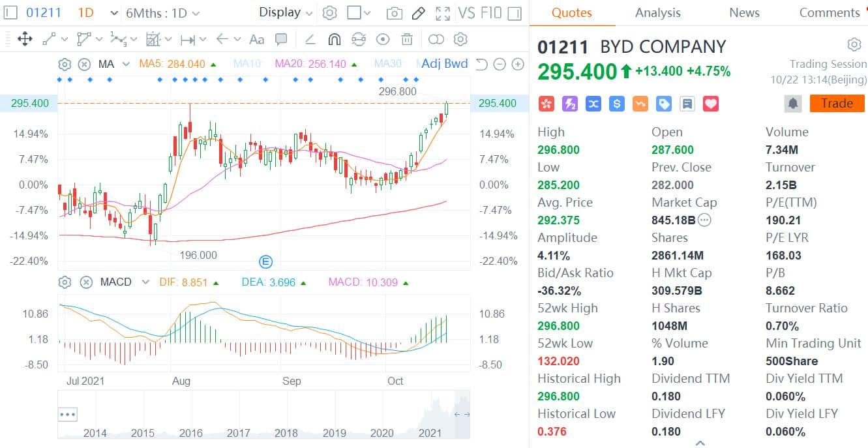Select the pencil drawing tool

pyautogui.click(x=418, y=12)
